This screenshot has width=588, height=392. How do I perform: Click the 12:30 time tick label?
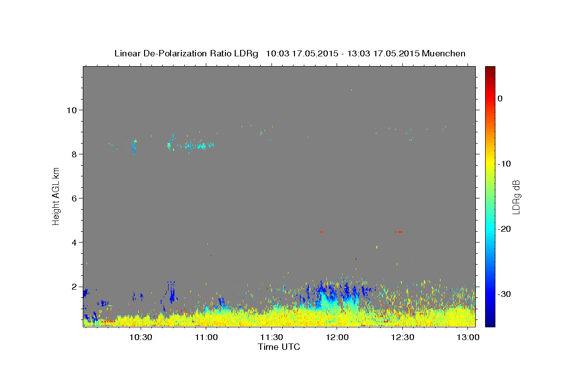[403, 338]
